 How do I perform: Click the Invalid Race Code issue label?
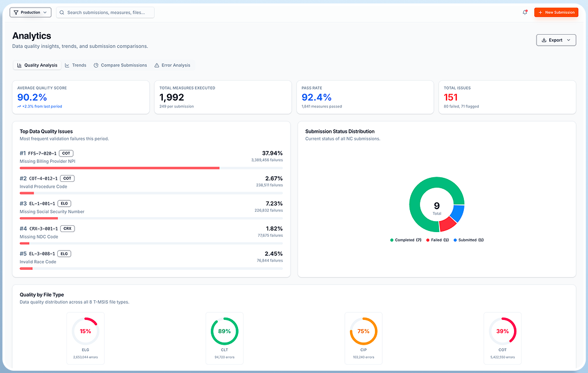(38, 262)
